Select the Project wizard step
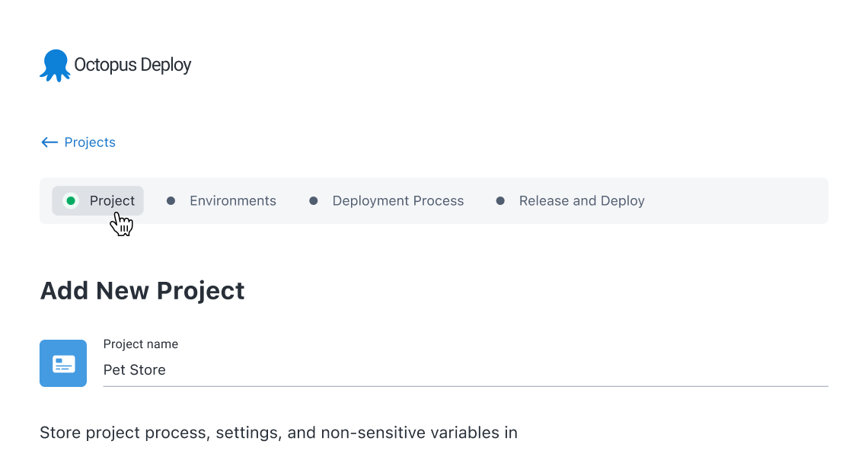The width and height of the screenshot is (868, 457). coord(111,201)
